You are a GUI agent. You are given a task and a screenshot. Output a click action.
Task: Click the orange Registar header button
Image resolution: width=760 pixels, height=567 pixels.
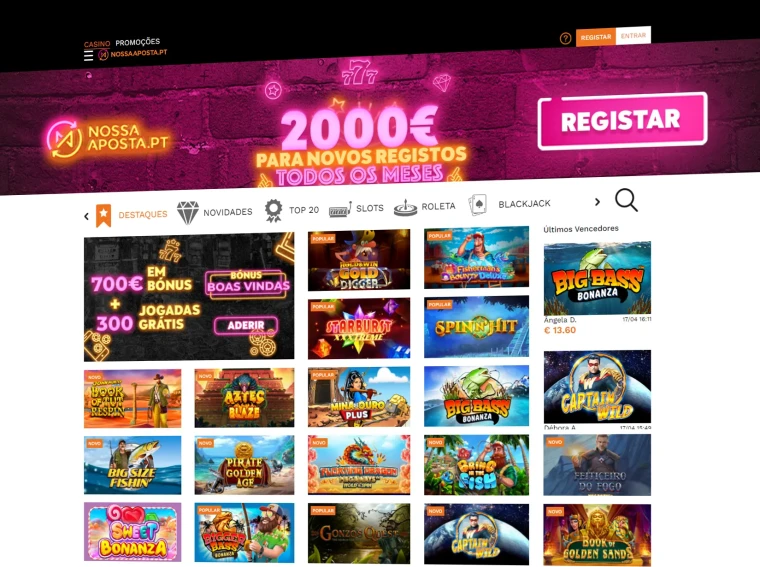click(596, 37)
